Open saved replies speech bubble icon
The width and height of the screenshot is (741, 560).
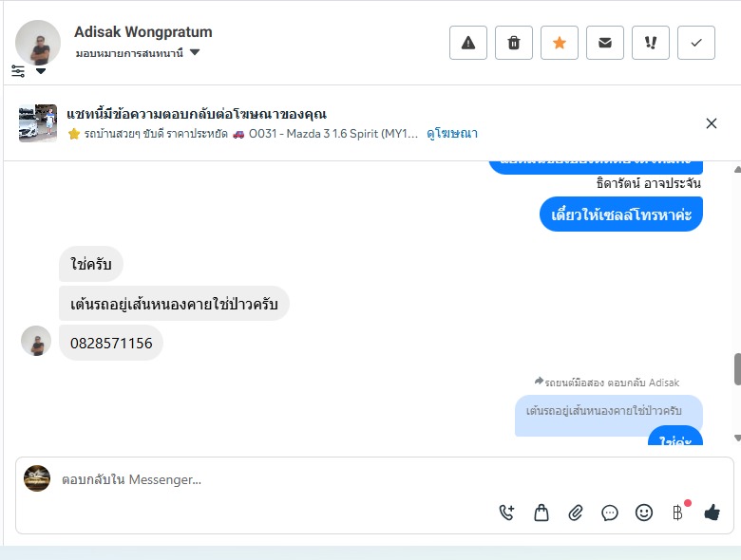[610, 513]
